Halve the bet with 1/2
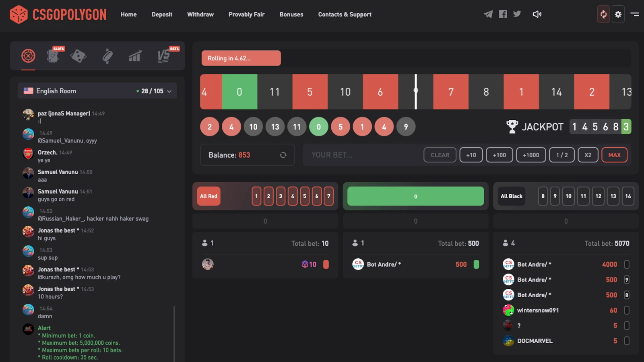The width and height of the screenshot is (644, 362). (562, 155)
